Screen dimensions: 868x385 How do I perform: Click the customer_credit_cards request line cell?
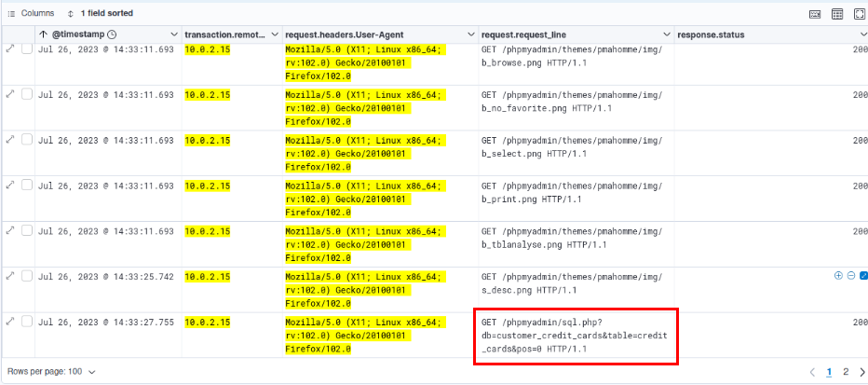coord(575,336)
